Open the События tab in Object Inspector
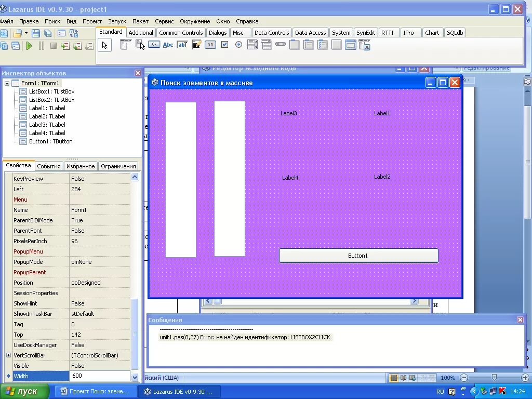The height and width of the screenshot is (399, 532). (48, 166)
